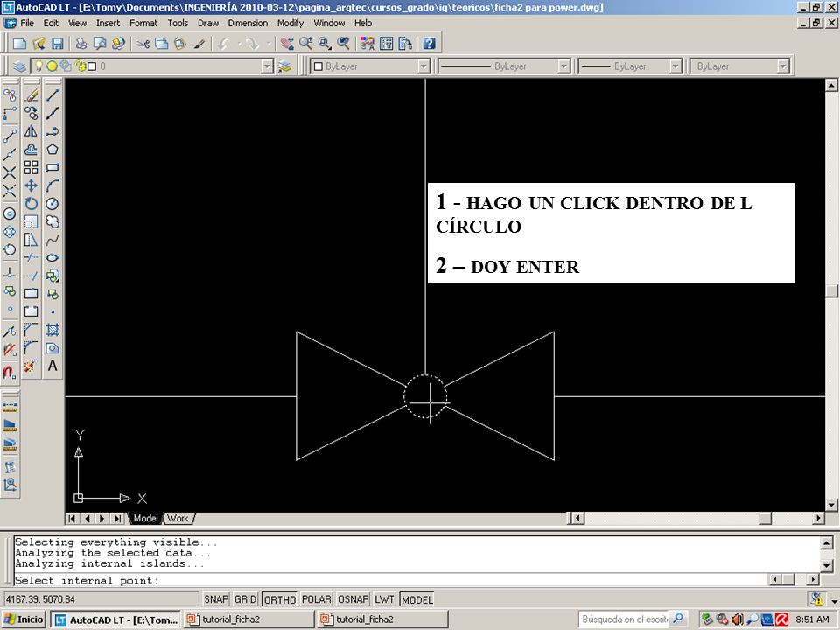Select the Move modify tool
Viewport: 840px width, 630px height.
31,185
